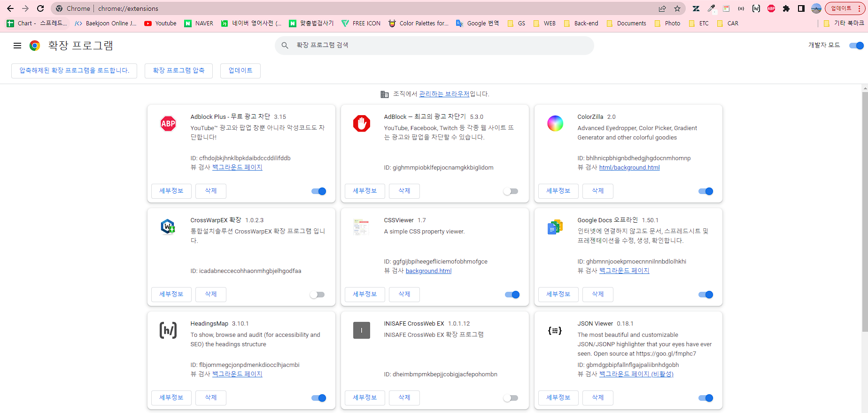868x413 pixels.
Task: Open the 기타 북마크 folder
Action: pos(844,23)
